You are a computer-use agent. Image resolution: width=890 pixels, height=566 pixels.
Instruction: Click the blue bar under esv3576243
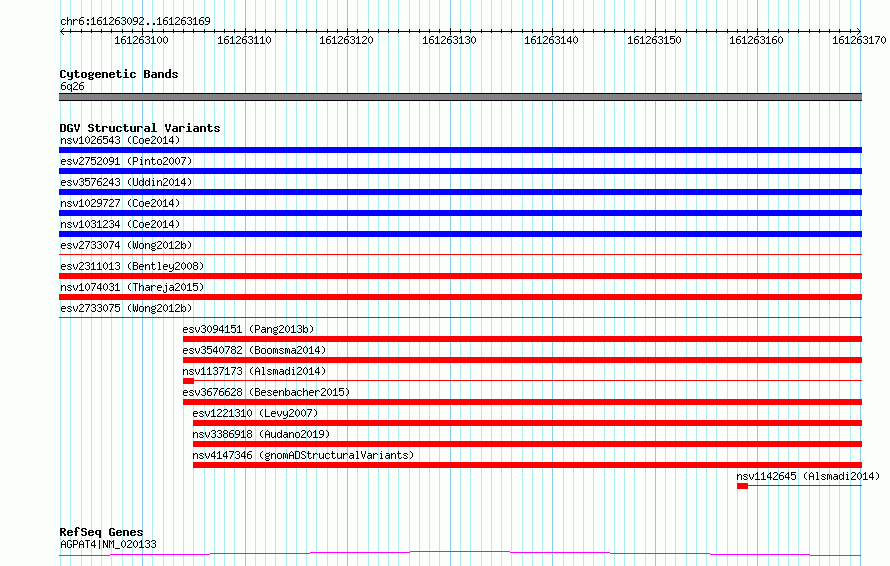460,192
